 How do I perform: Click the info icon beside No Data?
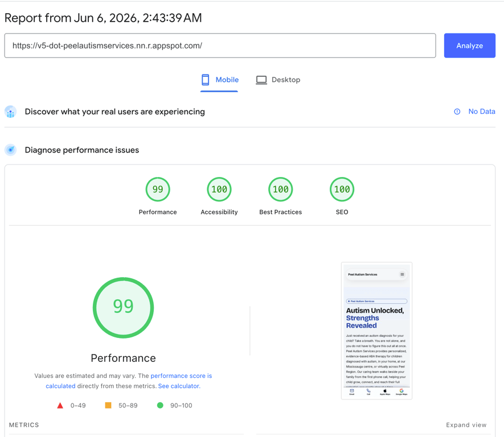[x=457, y=112]
